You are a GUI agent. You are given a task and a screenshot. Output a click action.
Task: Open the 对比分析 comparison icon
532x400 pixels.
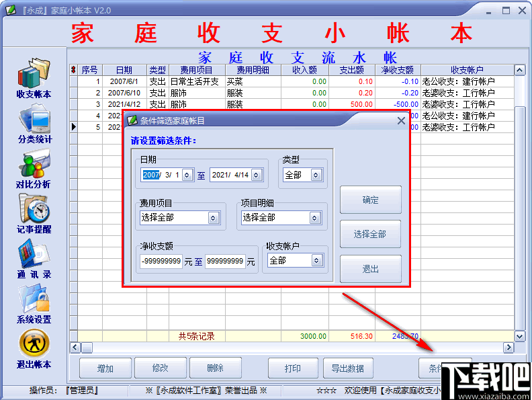pos(34,164)
